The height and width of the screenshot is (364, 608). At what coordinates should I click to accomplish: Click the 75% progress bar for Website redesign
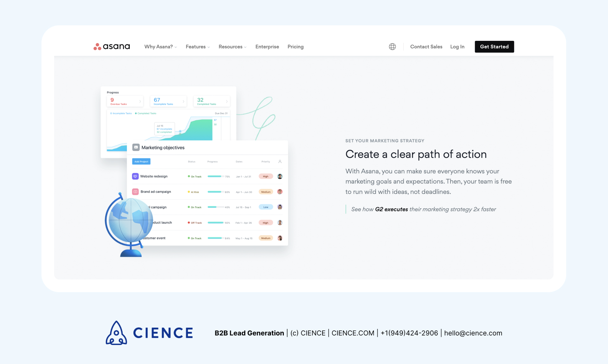pyautogui.click(x=215, y=177)
